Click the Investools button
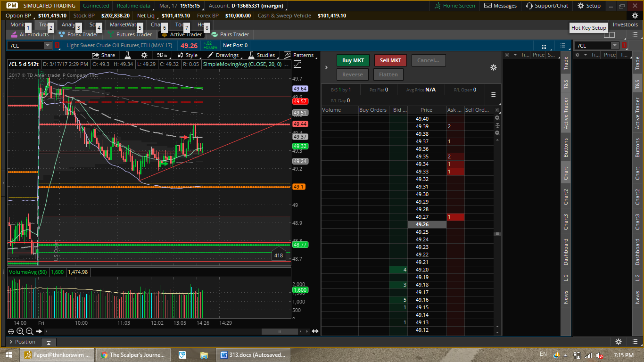 pos(625,25)
